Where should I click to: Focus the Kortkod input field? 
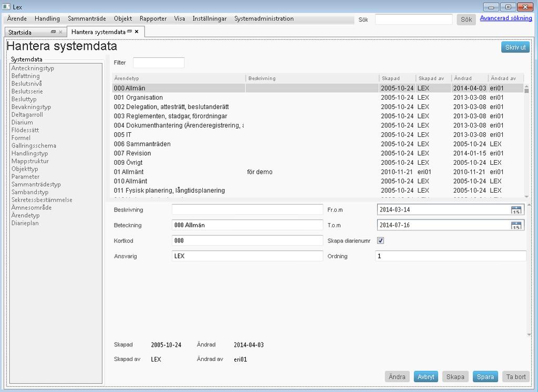[247, 240]
